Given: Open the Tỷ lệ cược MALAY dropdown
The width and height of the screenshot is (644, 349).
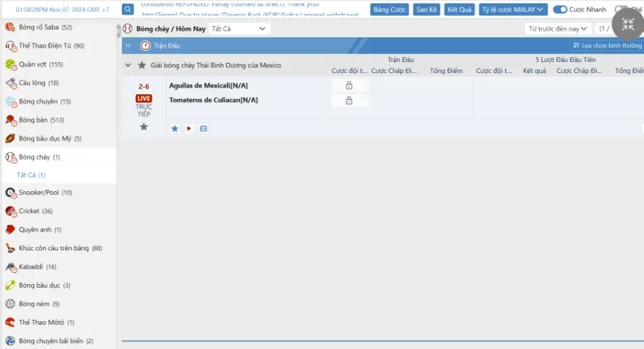Looking at the screenshot, I should pyautogui.click(x=513, y=9).
